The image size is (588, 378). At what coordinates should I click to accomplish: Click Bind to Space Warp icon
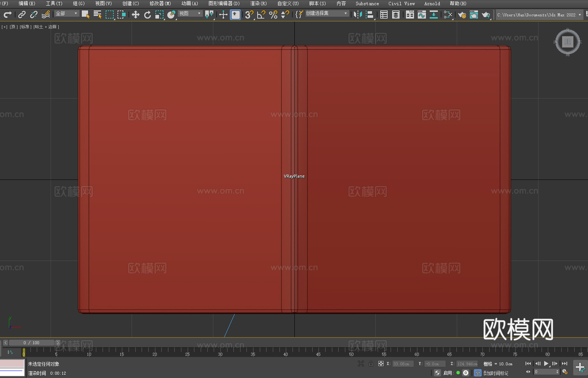[46, 14]
